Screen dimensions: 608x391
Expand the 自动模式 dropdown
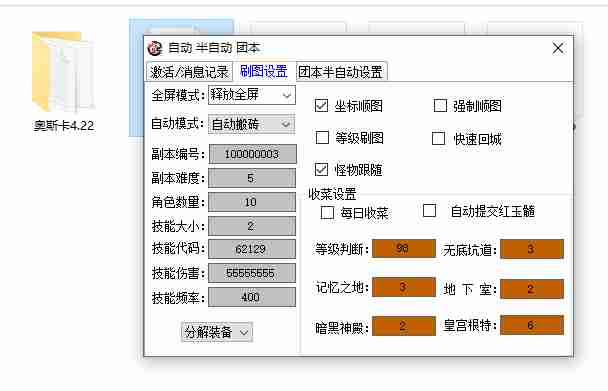[x=252, y=124]
